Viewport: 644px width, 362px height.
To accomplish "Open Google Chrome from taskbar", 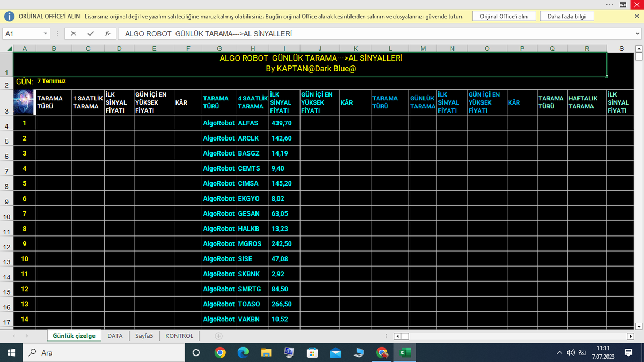I will pos(220,352).
